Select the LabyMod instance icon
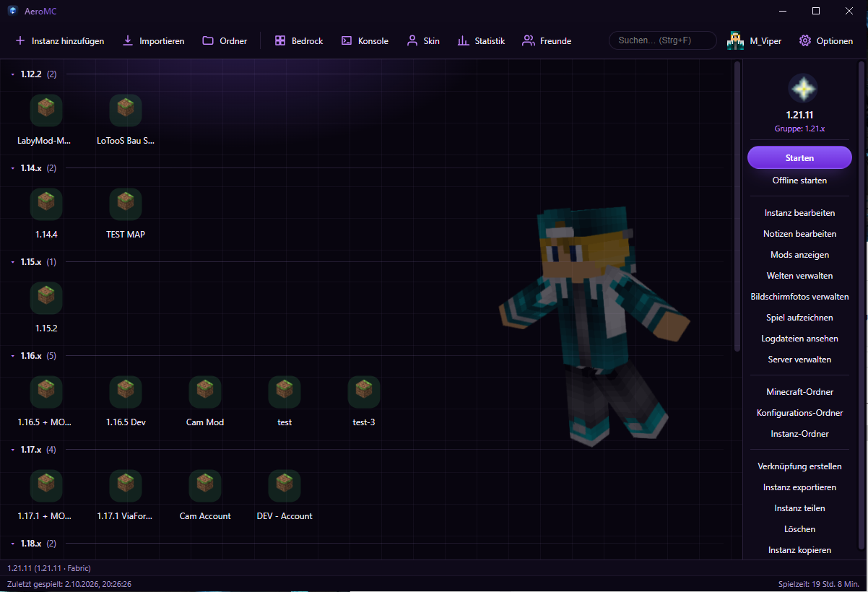Viewport: 868px width, 592px height. click(46, 110)
